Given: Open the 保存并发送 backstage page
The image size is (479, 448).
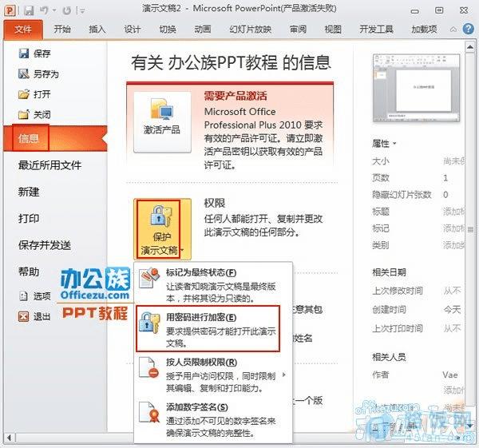Looking at the screenshot, I should [45, 245].
